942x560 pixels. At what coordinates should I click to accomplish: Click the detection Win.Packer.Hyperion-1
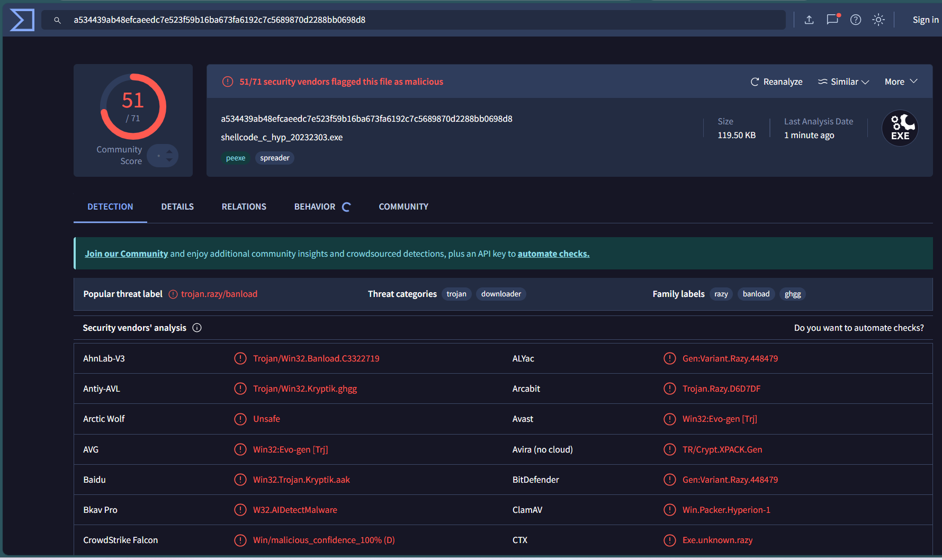click(x=726, y=510)
